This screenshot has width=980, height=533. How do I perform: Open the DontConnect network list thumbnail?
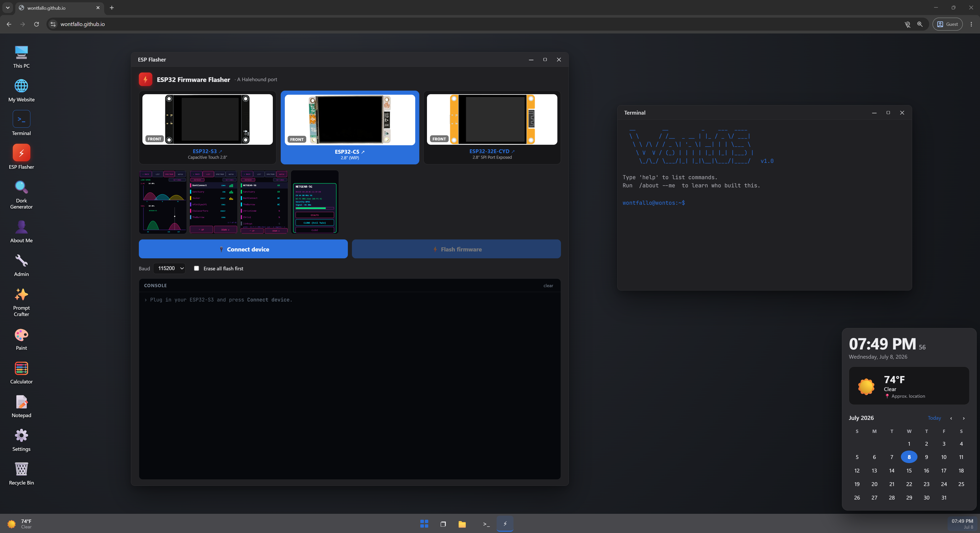pos(213,202)
